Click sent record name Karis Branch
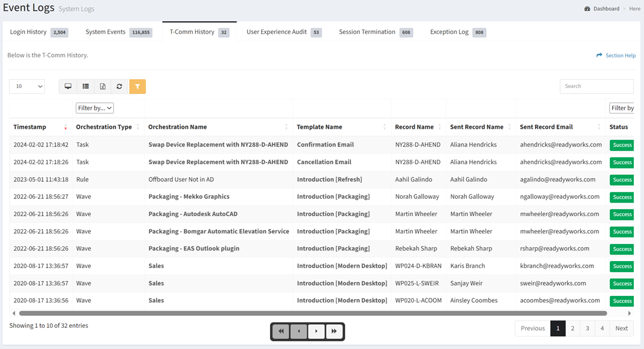This screenshot has height=349, width=644. 467,266
